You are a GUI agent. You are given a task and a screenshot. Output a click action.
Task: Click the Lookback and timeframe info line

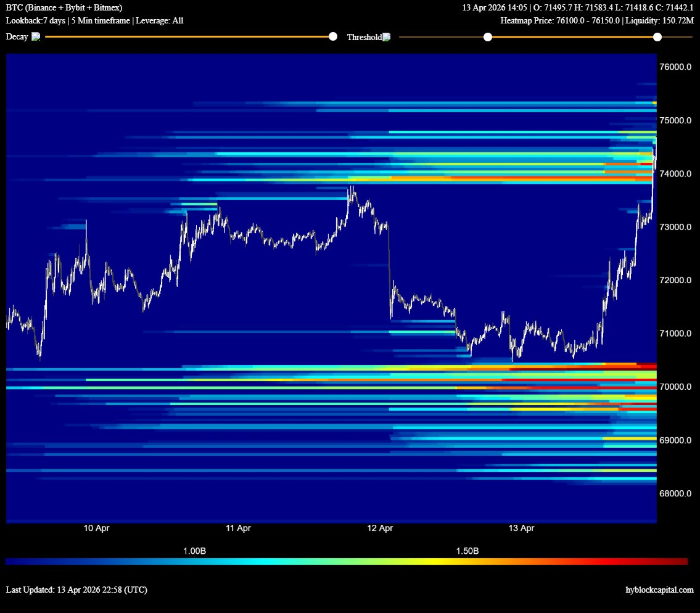point(94,20)
